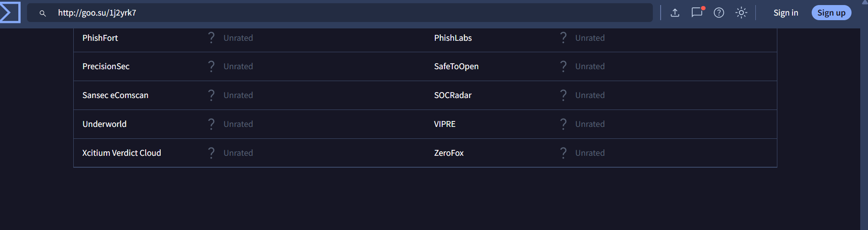The height and width of the screenshot is (230, 868).
Task: Click the Sign in link
Action: tap(786, 13)
